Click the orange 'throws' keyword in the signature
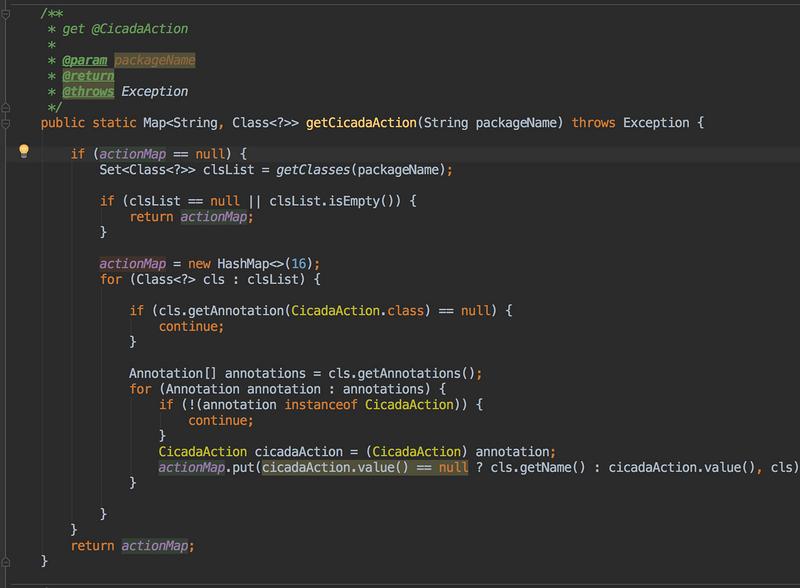Image resolution: width=800 pixels, height=588 pixels. click(x=593, y=123)
